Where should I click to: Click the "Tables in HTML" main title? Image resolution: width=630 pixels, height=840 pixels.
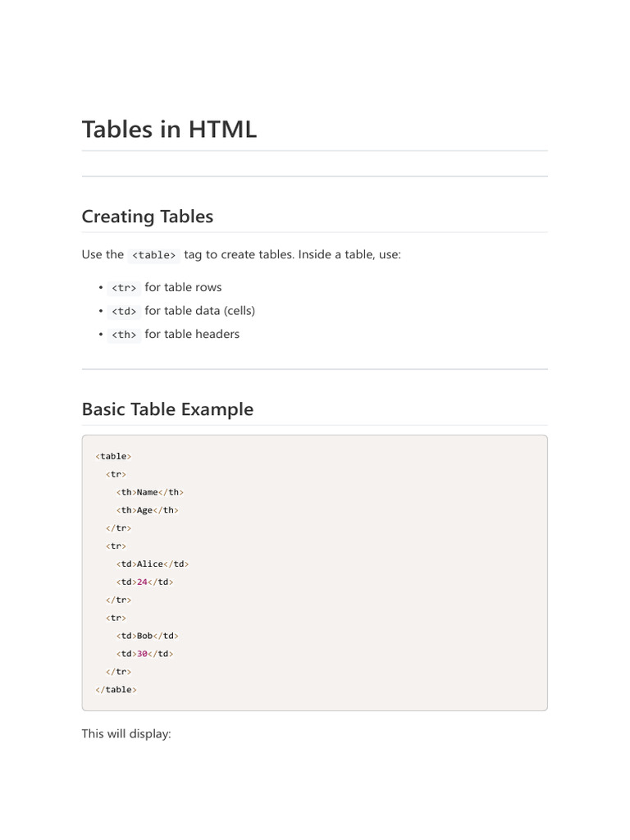point(169,129)
